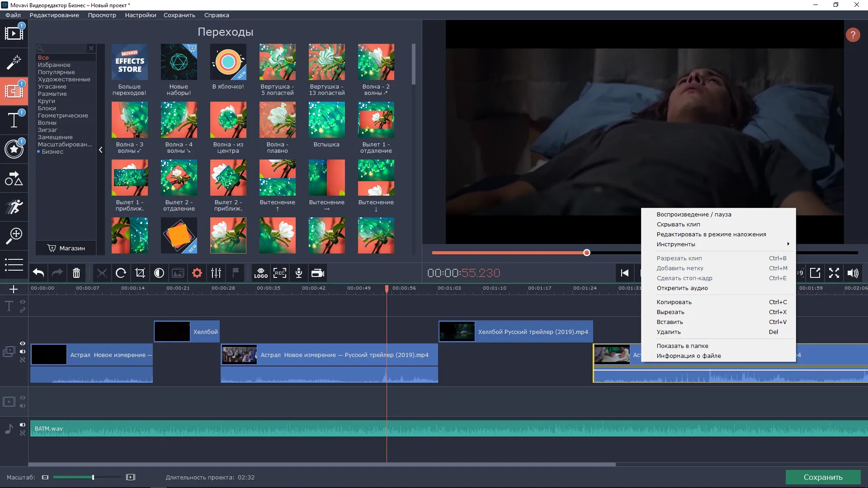Click the crop tool icon

(140, 273)
